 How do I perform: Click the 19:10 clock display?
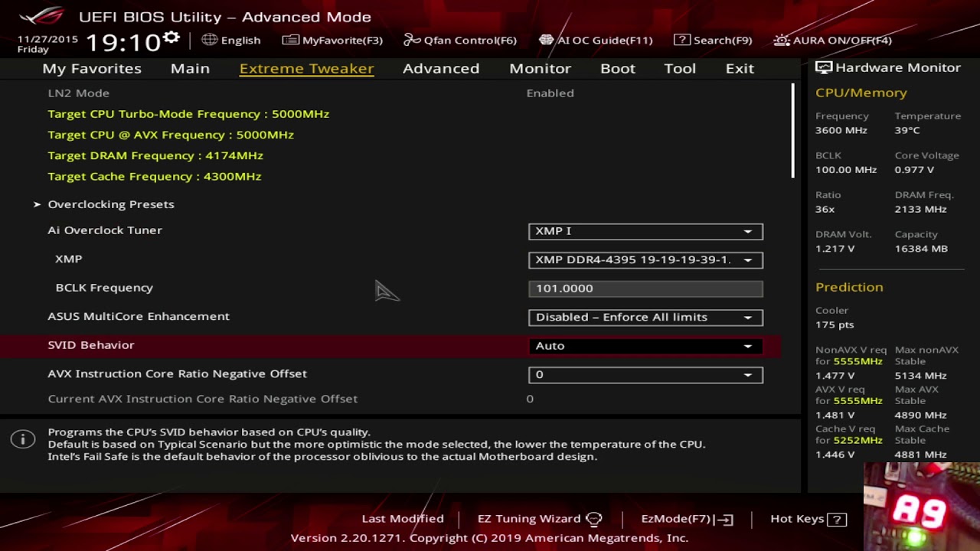point(122,41)
